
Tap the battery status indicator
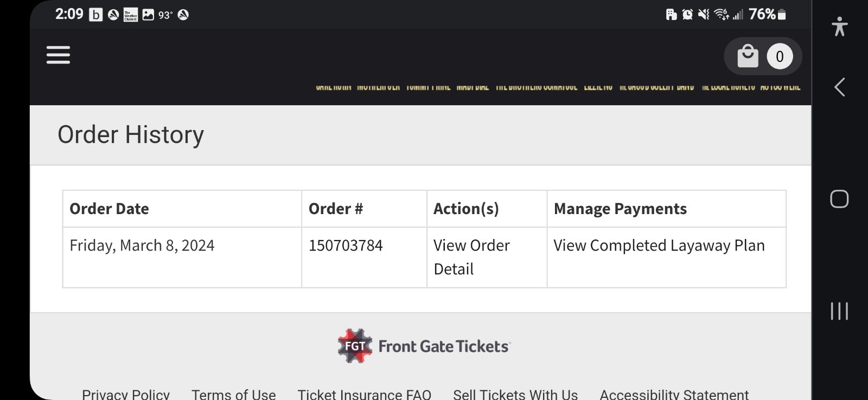pos(782,15)
